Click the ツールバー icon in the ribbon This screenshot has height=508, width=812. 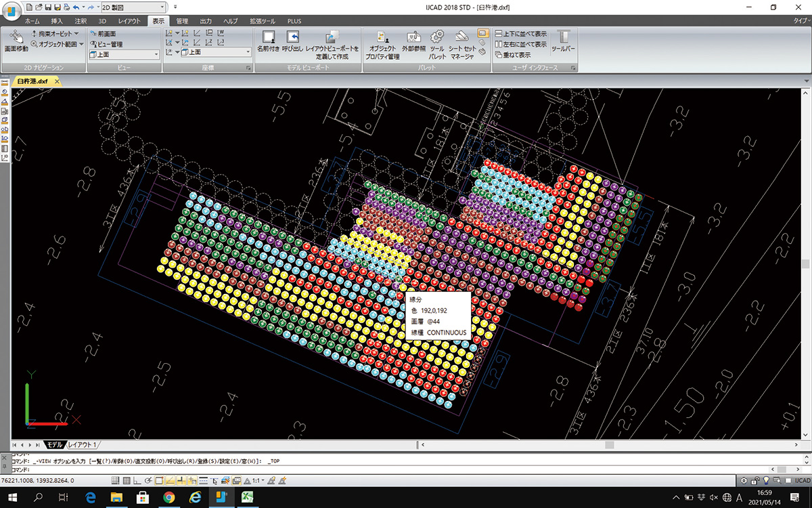point(563,41)
